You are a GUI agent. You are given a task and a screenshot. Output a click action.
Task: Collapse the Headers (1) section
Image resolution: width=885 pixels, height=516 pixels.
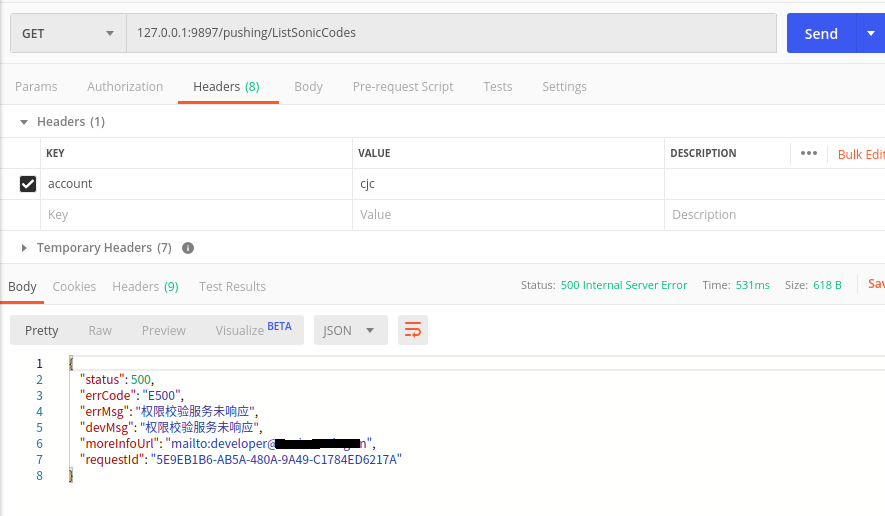24,122
